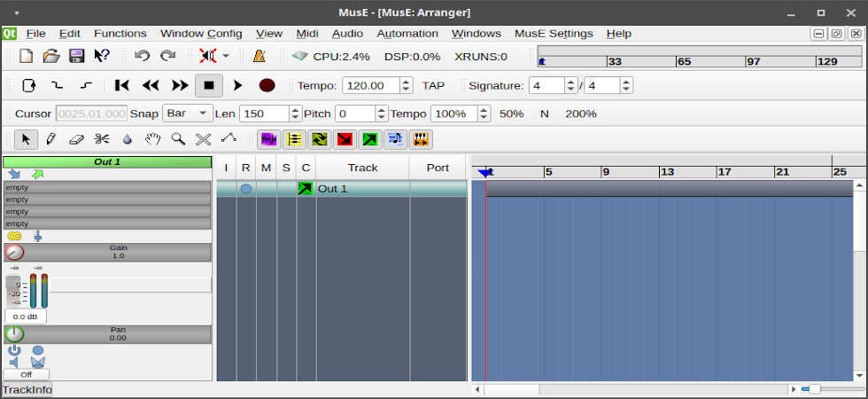Set tempo scale with the 50% button
Screen dimensions: 868x399
[512, 113]
